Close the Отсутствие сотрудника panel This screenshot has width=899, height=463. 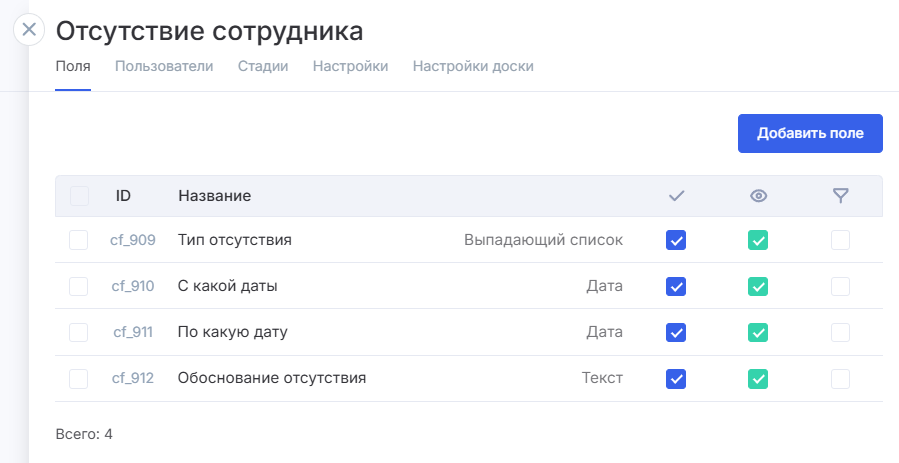coord(29,29)
